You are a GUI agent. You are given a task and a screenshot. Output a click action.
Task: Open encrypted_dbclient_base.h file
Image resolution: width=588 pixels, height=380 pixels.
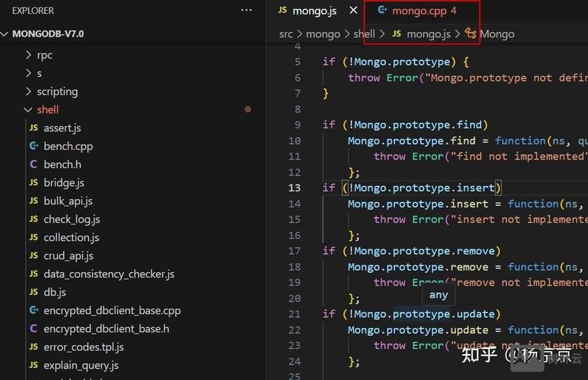tap(106, 329)
